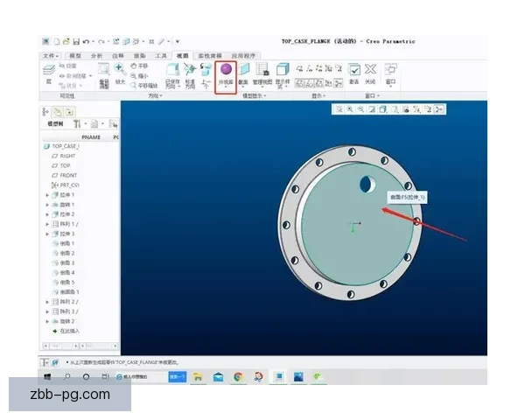Click the 放大 zoom in icon

118,69
